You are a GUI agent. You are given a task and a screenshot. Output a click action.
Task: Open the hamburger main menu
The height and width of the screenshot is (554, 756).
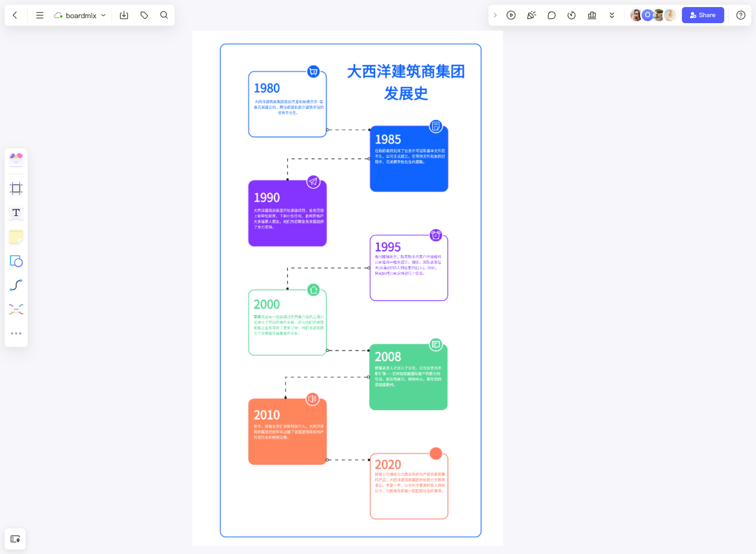click(40, 15)
